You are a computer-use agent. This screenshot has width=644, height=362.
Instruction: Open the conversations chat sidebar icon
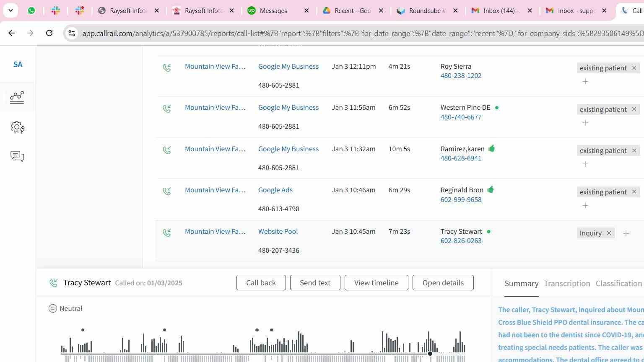17,156
